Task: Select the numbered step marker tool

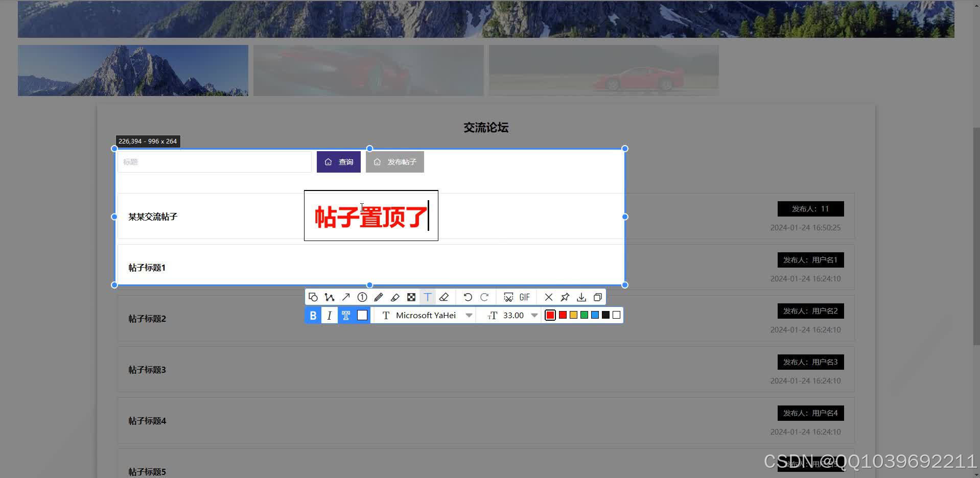Action: (x=362, y=297)
